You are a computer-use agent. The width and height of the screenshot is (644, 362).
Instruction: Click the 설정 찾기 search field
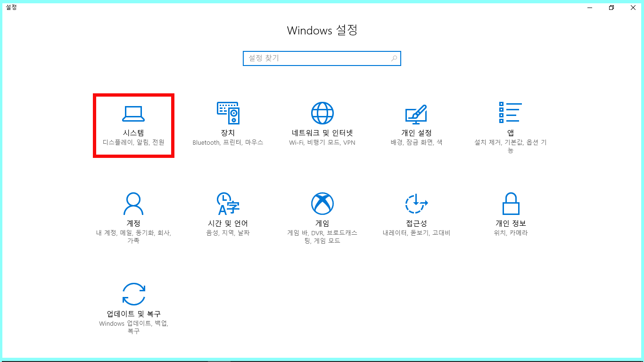[322, 58]
